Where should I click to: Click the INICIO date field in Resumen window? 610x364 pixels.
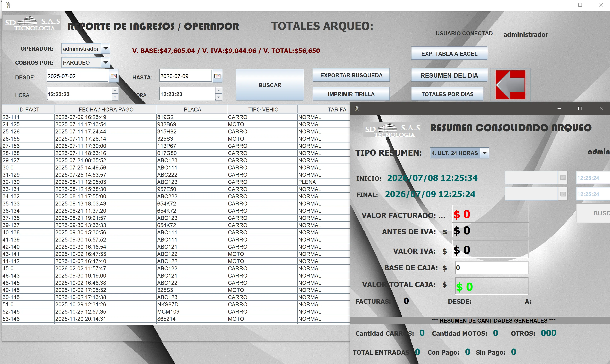[531, 178]
